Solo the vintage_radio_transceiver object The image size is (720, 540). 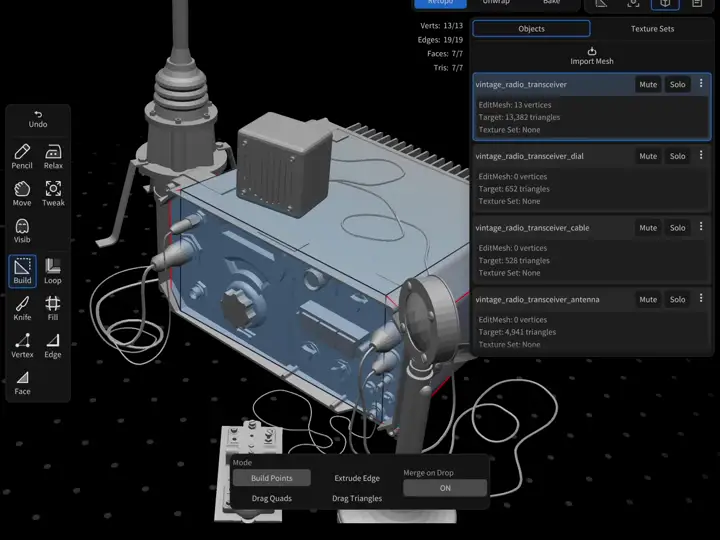pos(677,84)
